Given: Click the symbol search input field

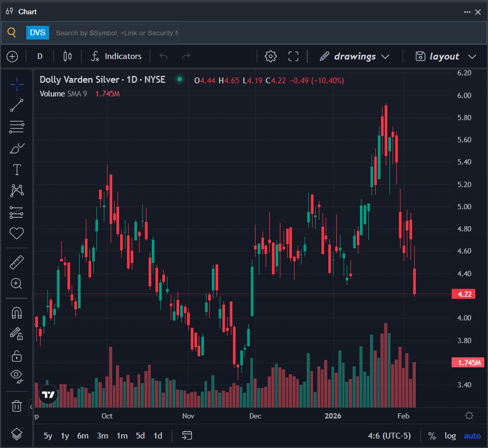Looking at the screenshot, I should click(116, 33).
